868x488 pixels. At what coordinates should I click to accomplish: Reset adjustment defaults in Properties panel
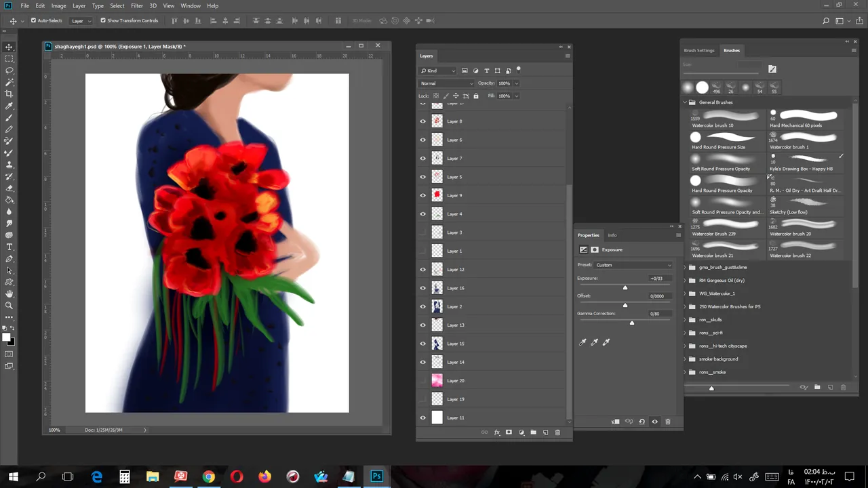click(x=642, y=422)
